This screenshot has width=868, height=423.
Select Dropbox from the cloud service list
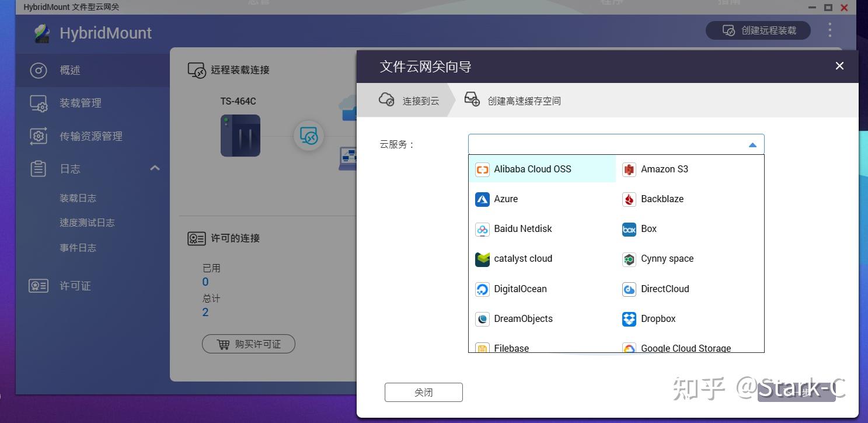click(x=657, y=319)
